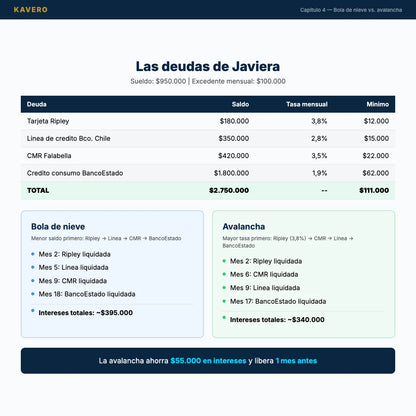The image size is (416, 416).
Task: Click Intereses totales ~$395.000 line
Action: point(86,313)
